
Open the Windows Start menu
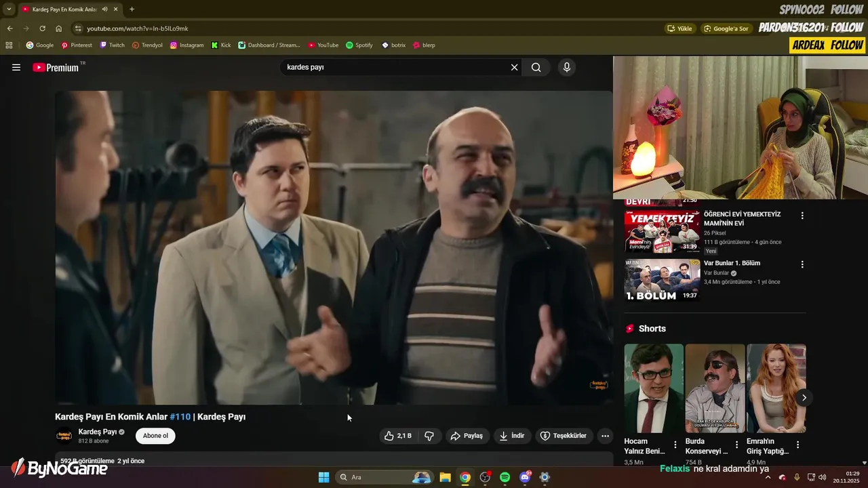coord(323,477)
